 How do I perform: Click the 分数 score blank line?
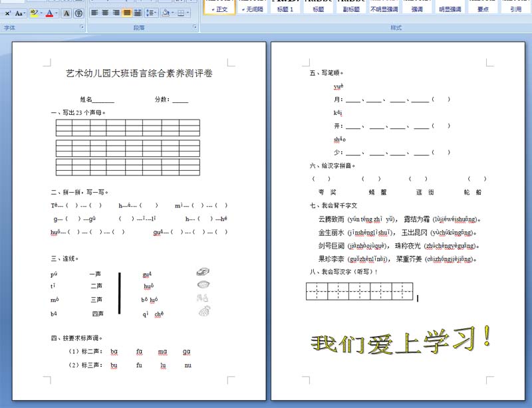(180, 101)
